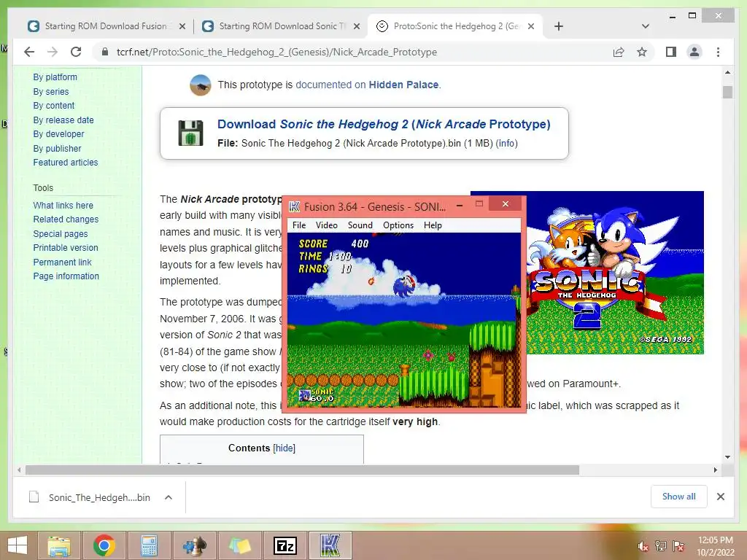Image resolution: width=747 pixels, height=560 pixels.
Task: Click the forward navigation arrow
Action: click(x=53, y=52)
